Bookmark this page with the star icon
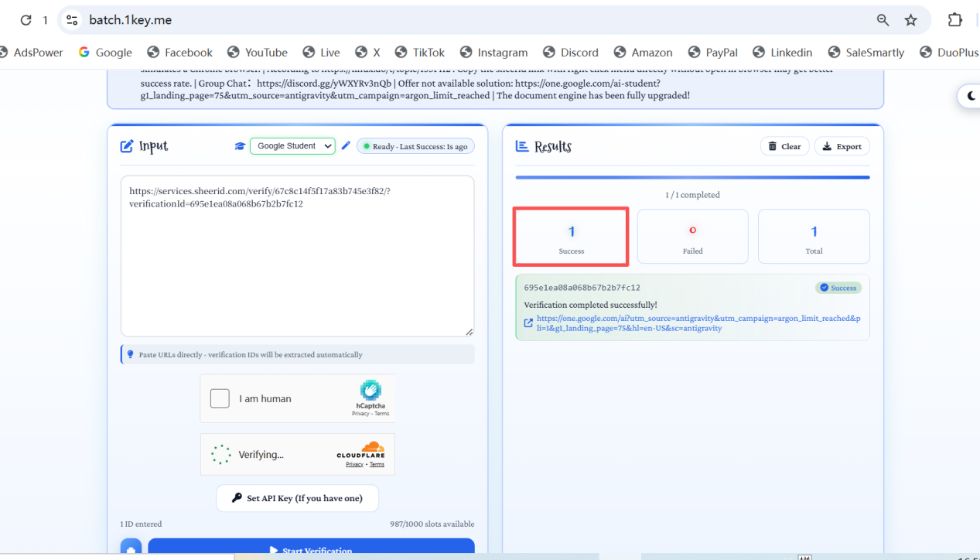The width and height of the screenshot is (980, 560). click(911, 20)
